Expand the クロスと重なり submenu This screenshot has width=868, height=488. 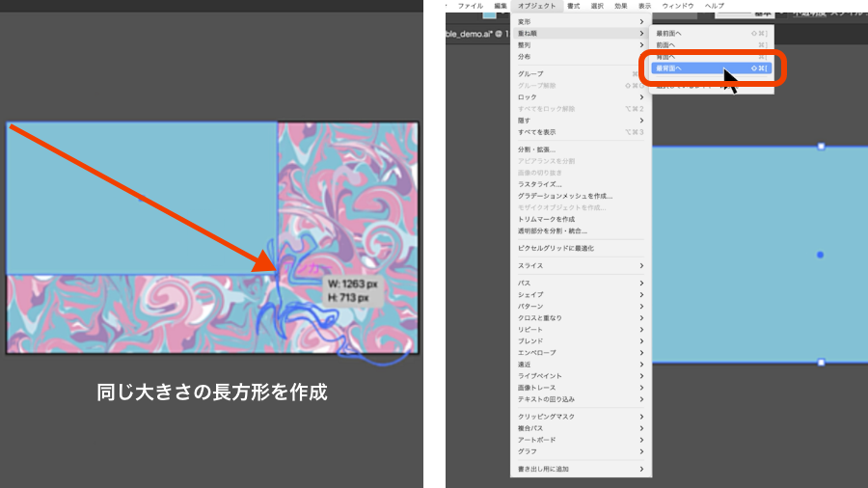coord(581,317)
